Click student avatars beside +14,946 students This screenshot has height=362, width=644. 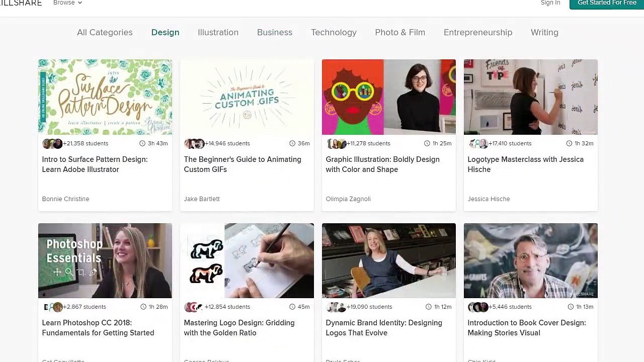(194, 143)
